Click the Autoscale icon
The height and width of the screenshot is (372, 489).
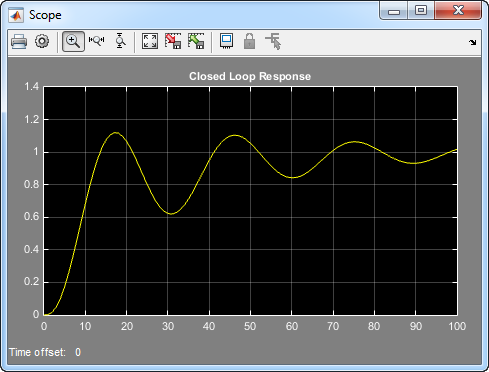[x=150, y=41]
